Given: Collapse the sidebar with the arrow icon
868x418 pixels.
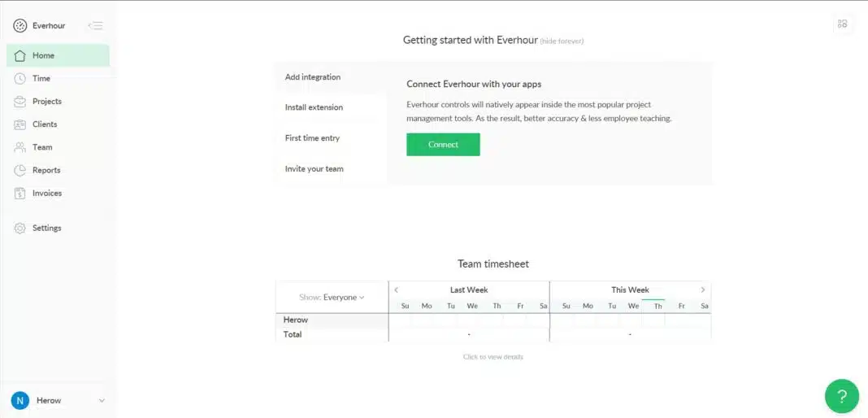Looking at the screenshot, I should [95, 26].
